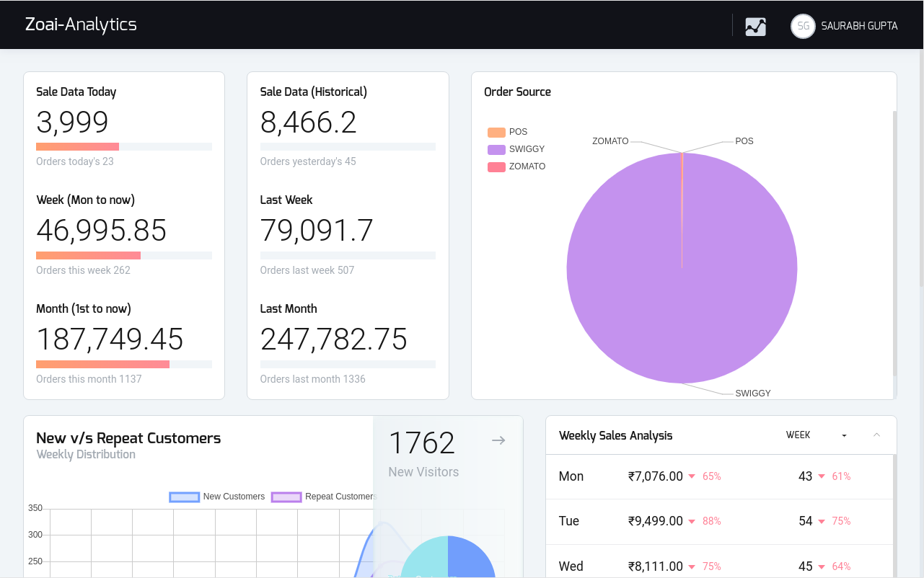Select the 247,782.75 last month figure
Image resolution: width=924 pixels, height=578 pixels.
pos(334,339)
